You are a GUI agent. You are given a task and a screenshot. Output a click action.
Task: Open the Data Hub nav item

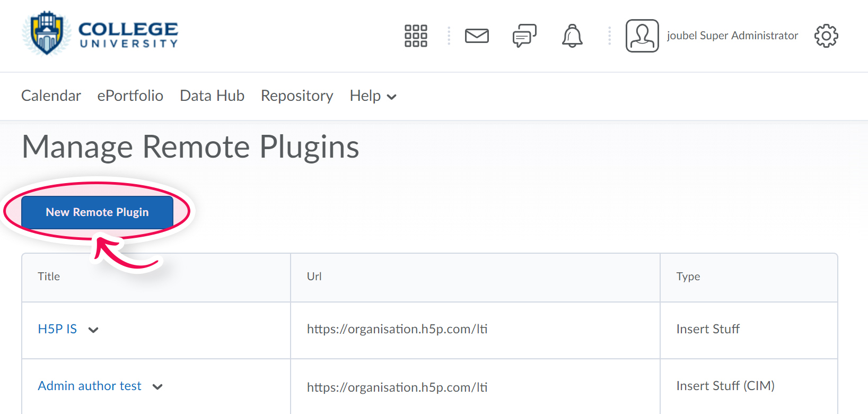click(212, 96)
